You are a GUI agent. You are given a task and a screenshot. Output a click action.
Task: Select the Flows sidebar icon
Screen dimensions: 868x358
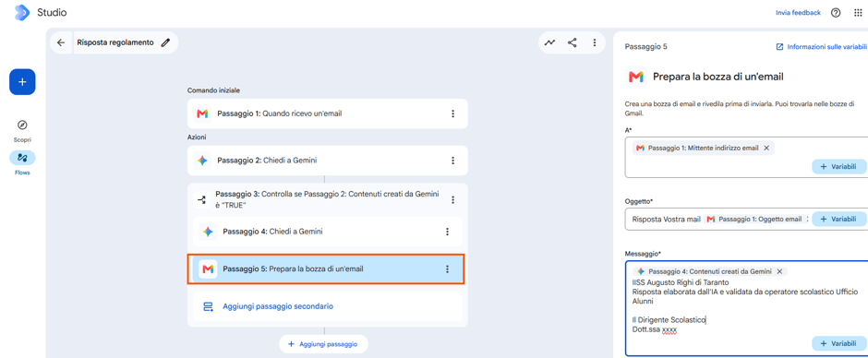click(22, 158)
